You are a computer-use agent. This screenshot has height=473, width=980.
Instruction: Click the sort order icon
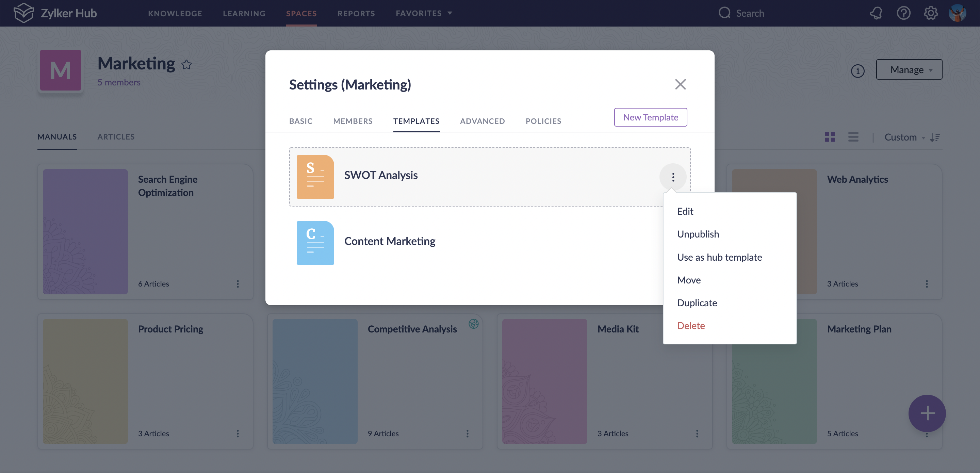click(935, 137)
